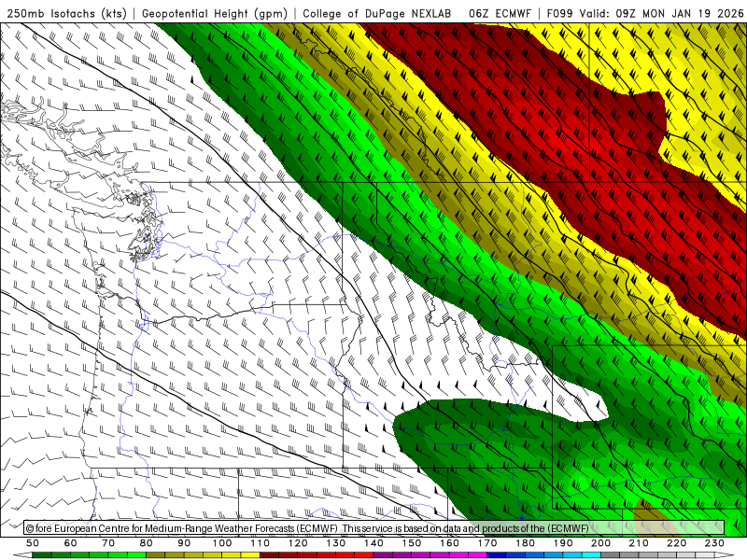Click the bright red swatch just before 140
Screen dimensions: 747x560
pos(364,555)
